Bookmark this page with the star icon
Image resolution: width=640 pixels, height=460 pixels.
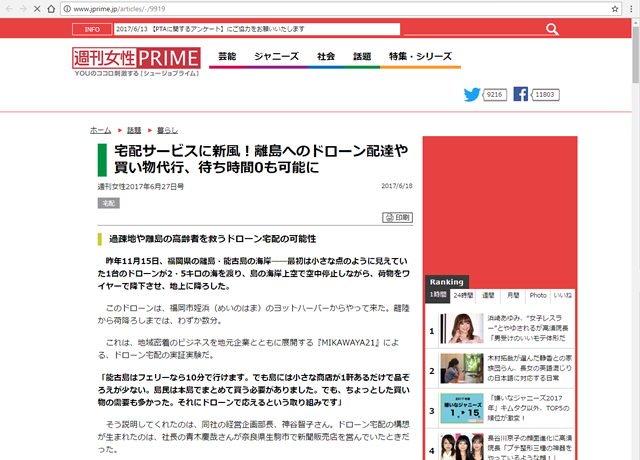click(x=603, y=8)
